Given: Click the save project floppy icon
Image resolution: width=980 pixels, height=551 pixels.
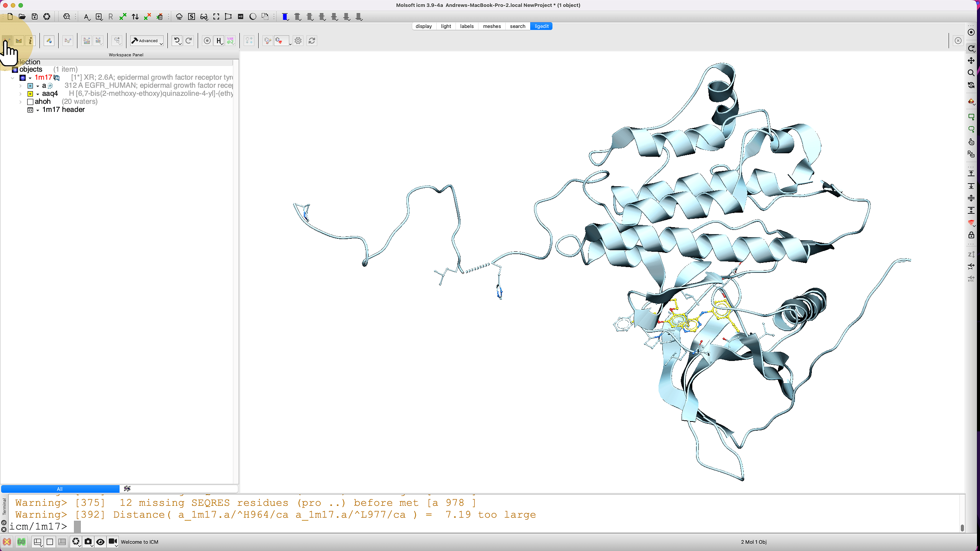Looking at the screenshot, I should coord(34,16).
